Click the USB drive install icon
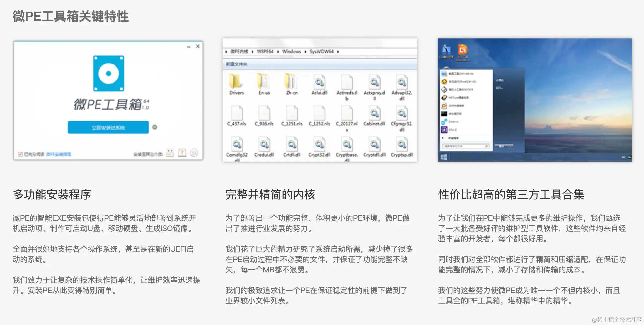 tap(170, 153)
